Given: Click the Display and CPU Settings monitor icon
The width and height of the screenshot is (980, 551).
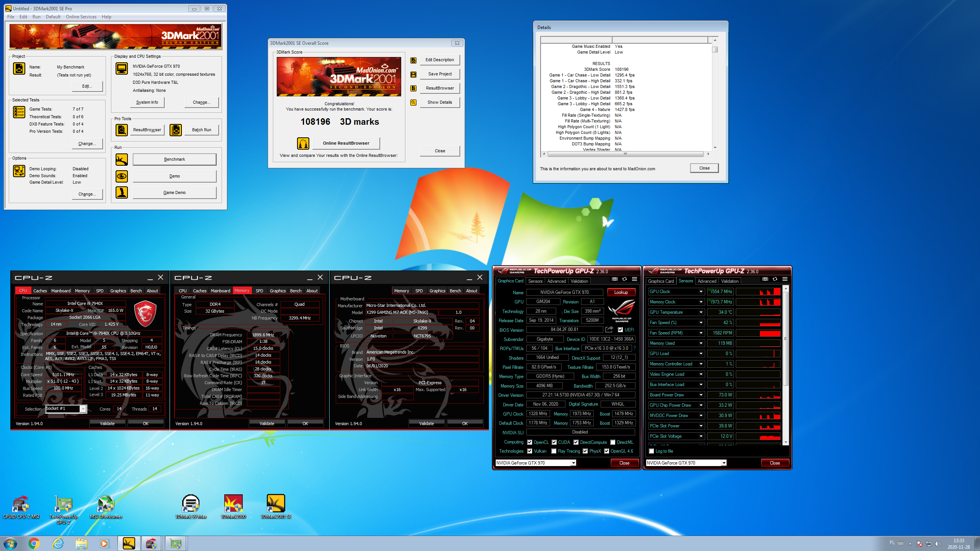Looking at the screenshot, I should (122, 68).
